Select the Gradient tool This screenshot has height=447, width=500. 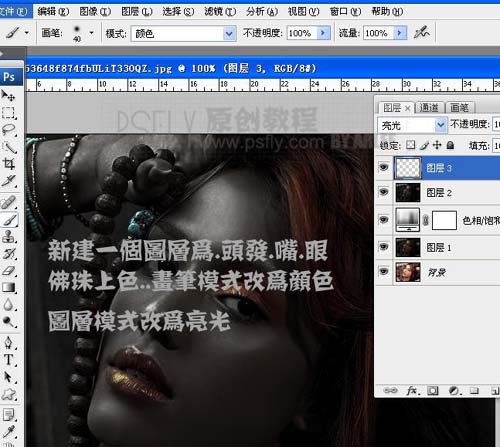9,288
